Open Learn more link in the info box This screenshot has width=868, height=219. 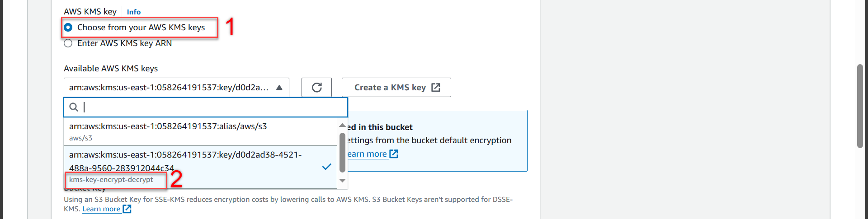367,154
